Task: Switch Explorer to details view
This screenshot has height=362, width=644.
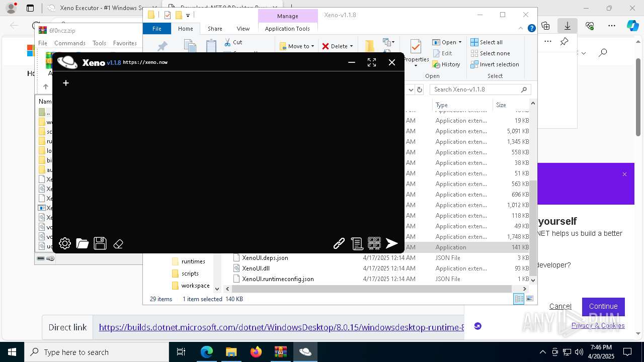Action: point(519,299)
